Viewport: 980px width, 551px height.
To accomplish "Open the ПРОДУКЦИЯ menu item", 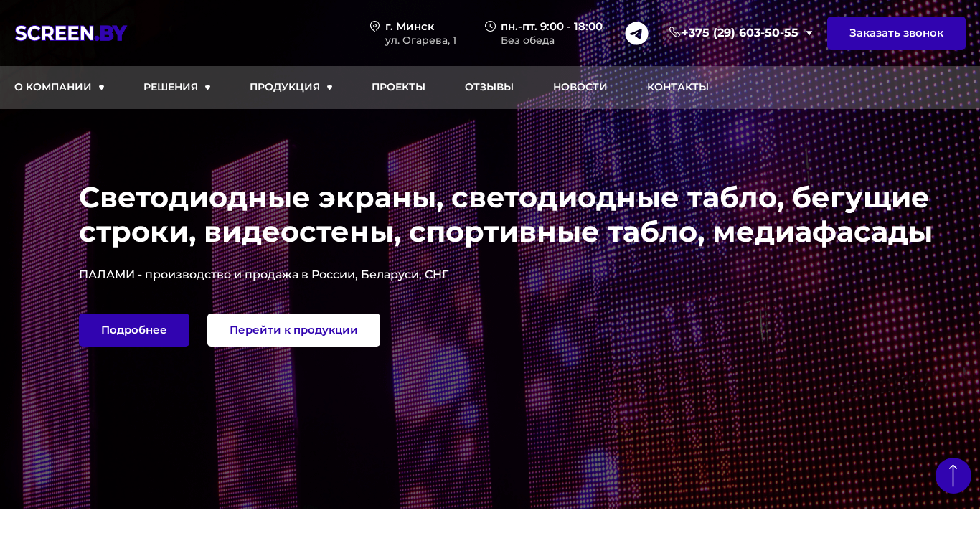I will [x=285, y=87].
